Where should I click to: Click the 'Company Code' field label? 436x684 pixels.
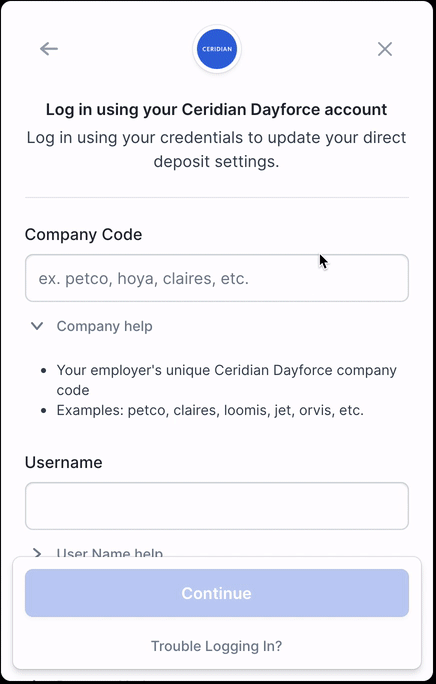(83, 235)
